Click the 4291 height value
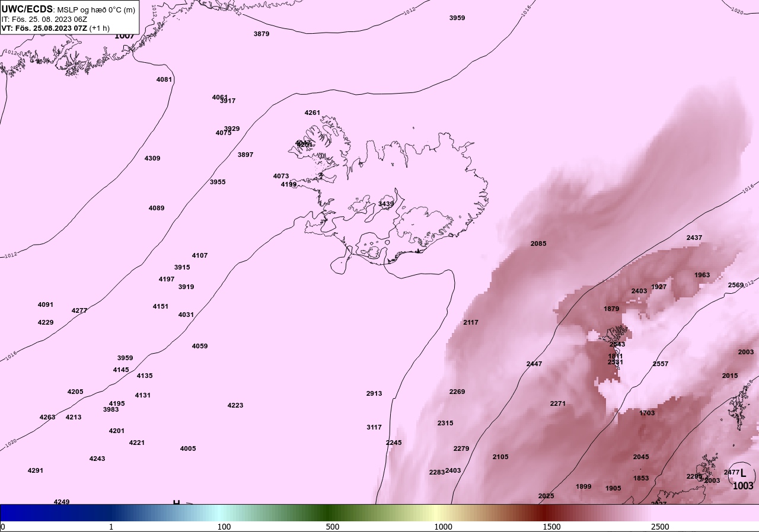The width and height of the screenshot is (759, 532). click(x=36, y=470)
